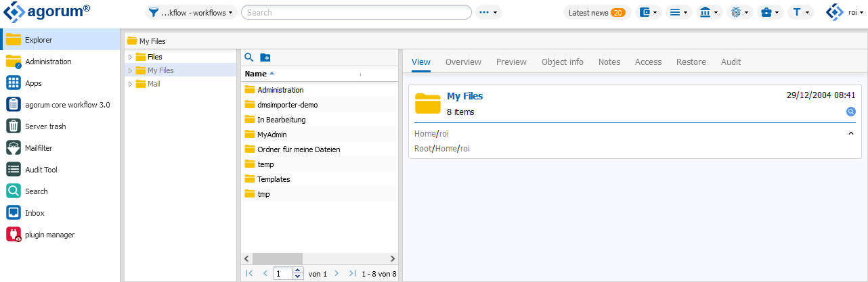This screenshot has height=282, width=868.
Task: Click Root in the Root/Home/roi path
Action: pos(422,148)
